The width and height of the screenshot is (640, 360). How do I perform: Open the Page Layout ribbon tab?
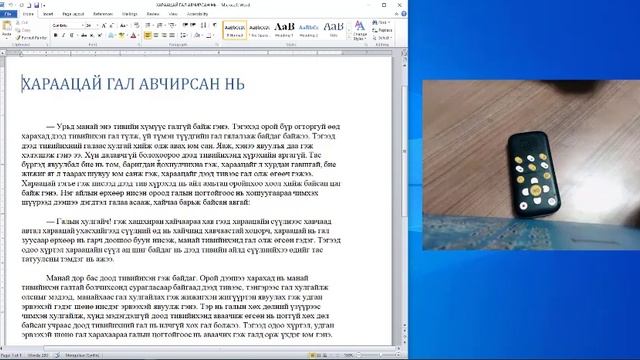(73, 14)
